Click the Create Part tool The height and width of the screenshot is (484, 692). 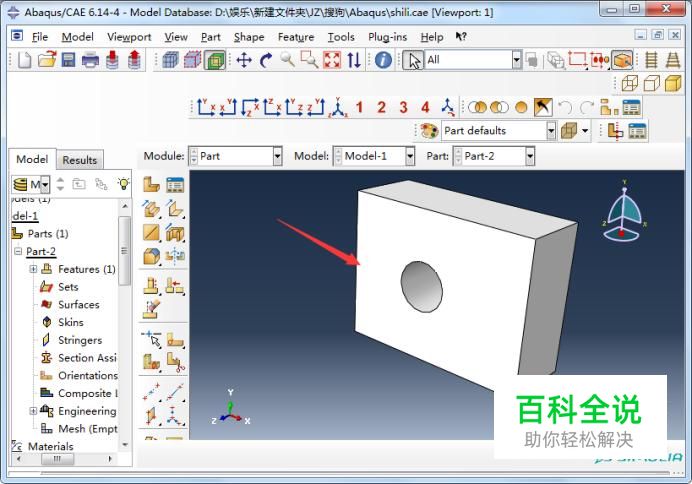151,184
